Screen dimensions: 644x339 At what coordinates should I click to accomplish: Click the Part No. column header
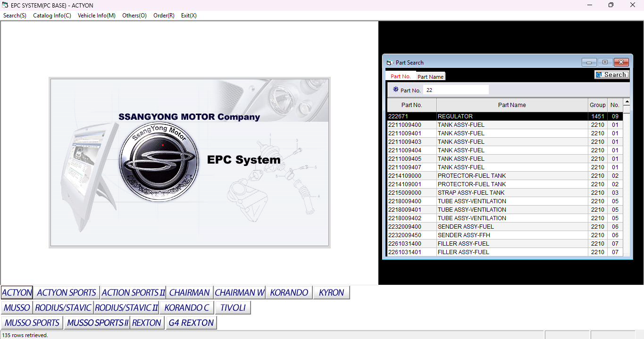(412, 105)
